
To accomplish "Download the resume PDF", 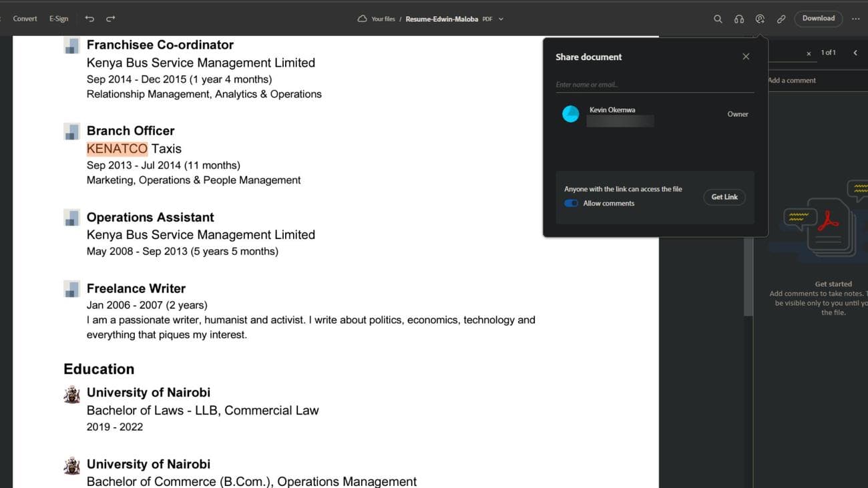I will tap(818, 18).
